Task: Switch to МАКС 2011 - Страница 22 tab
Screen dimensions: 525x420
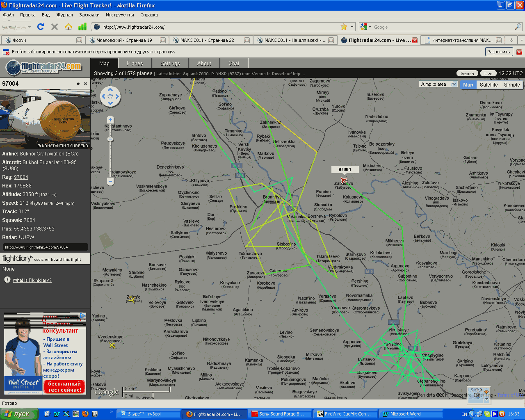Action: click(210, 40)
